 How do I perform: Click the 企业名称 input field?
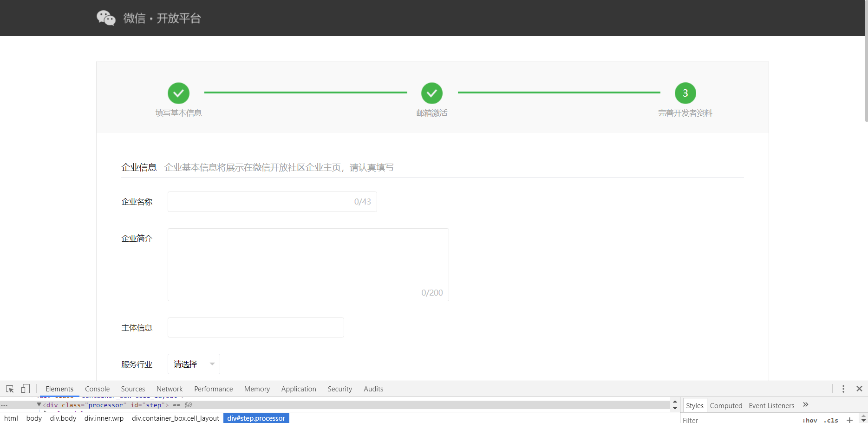(x=260, y=202)
